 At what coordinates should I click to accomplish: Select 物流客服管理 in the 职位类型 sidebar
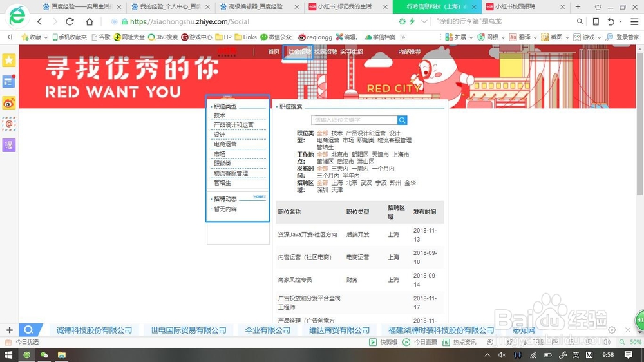231,173
